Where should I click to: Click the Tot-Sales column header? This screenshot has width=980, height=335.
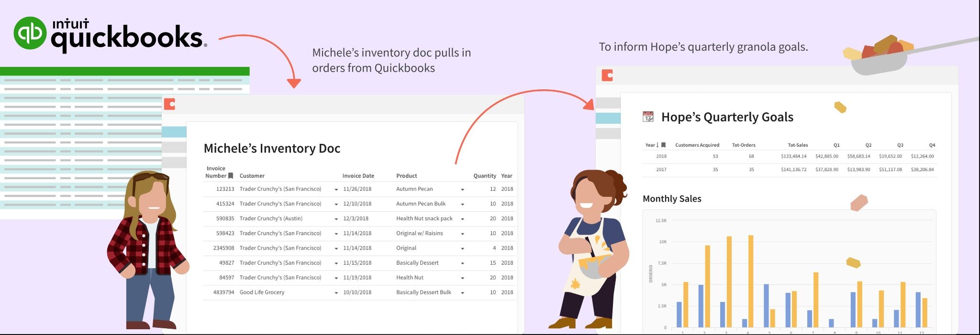tap(798, 145)
